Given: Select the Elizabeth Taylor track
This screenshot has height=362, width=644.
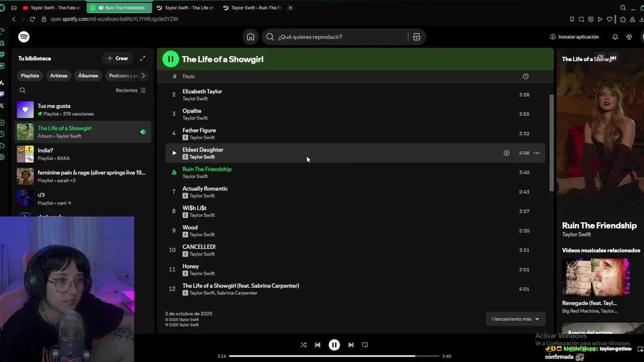Looking at the screenshot, I should 355,95.
